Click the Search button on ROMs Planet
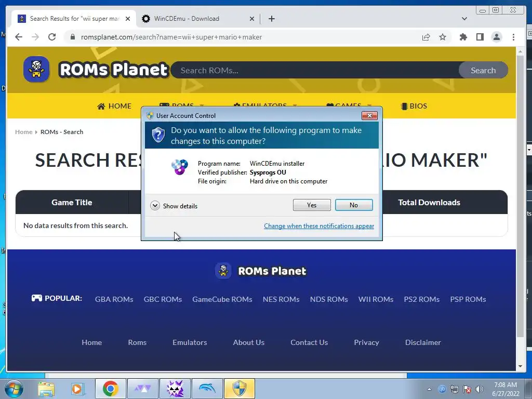532x399 pixels. [x=483, y=70]
